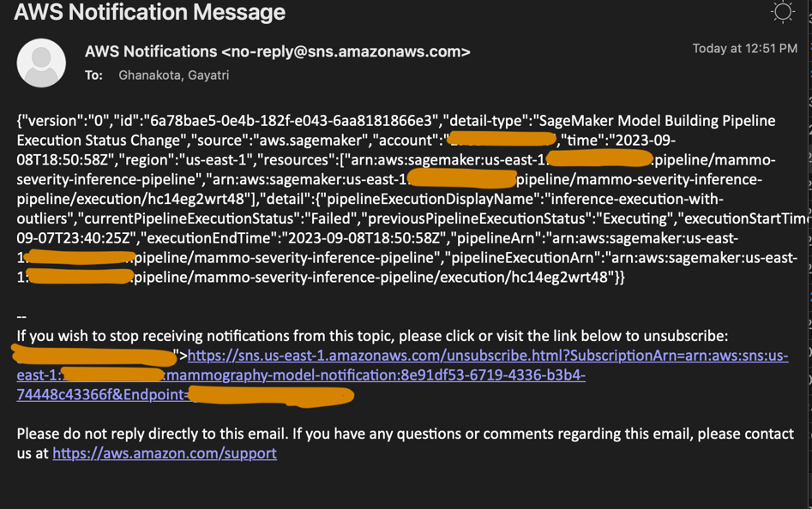812x509 pixels.
Task: Open the aws.amazon.com/support link
Action: pyautogui.click(x=165, y=452)
